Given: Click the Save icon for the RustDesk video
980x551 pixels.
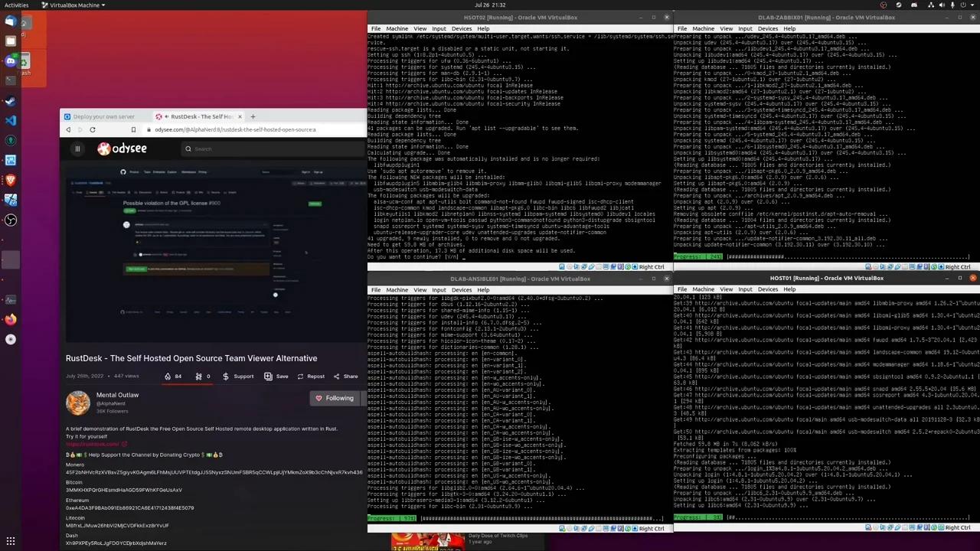Looking at the screenshot, I should 268,376.
